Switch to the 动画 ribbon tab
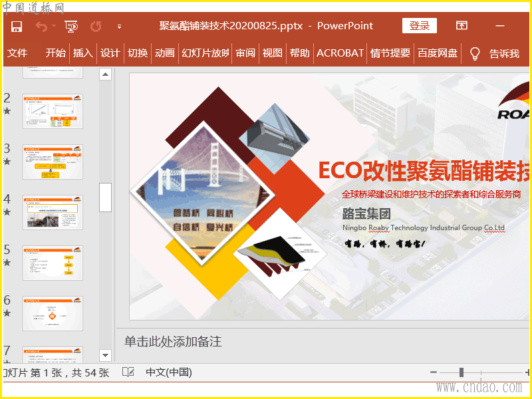This screenshot has width=532, height=399. (164, 53)
